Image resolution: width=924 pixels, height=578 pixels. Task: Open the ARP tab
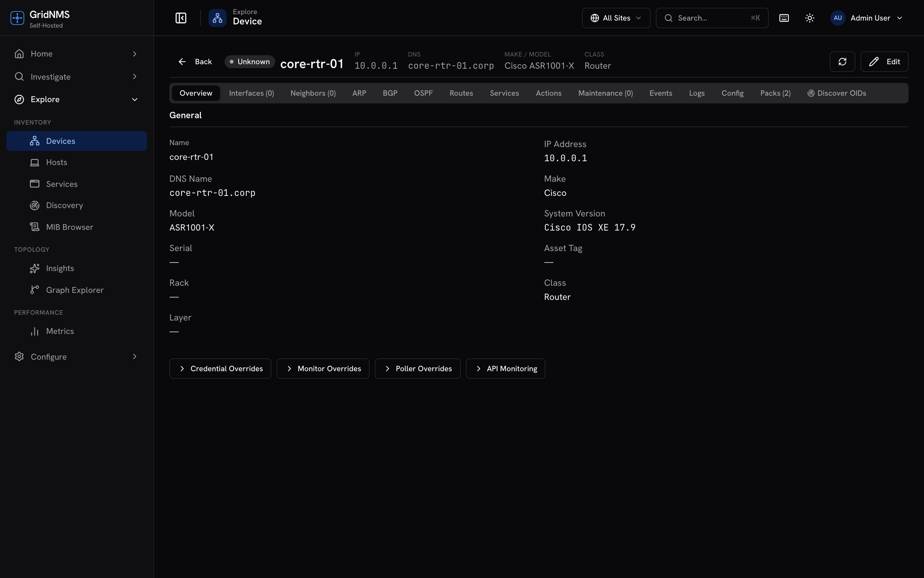pyautogui.click(x=359, y=93)
